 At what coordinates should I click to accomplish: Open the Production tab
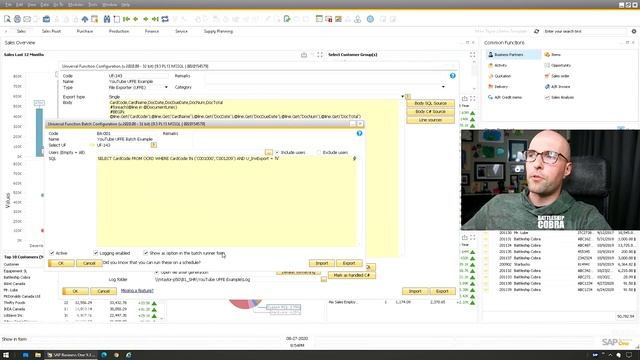tap(119, 31)
